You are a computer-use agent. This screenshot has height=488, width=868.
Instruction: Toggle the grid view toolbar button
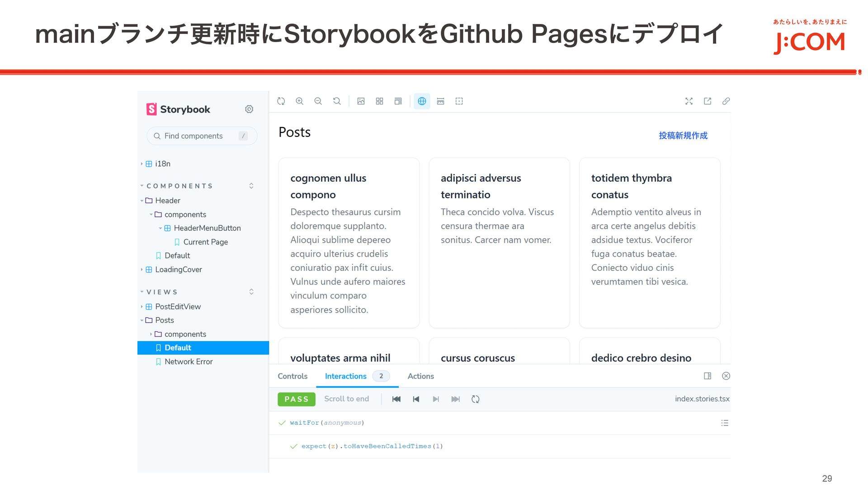click(x=379, y=101)
